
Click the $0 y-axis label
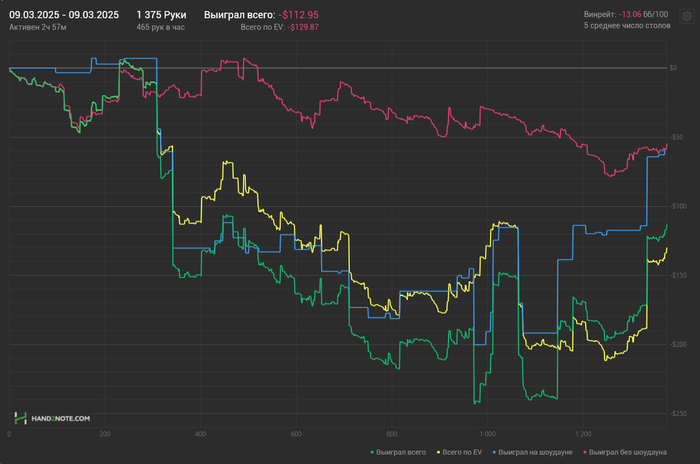[673, 68]
